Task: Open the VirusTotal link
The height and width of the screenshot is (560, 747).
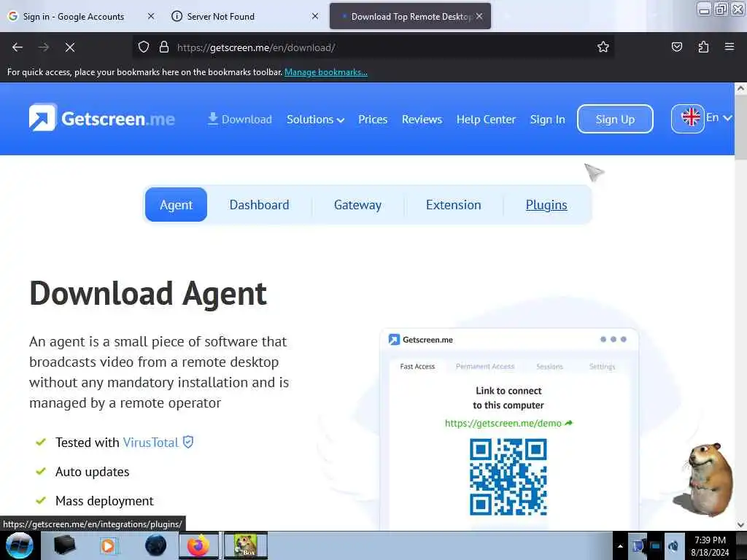Action: (x=150, y=443)
